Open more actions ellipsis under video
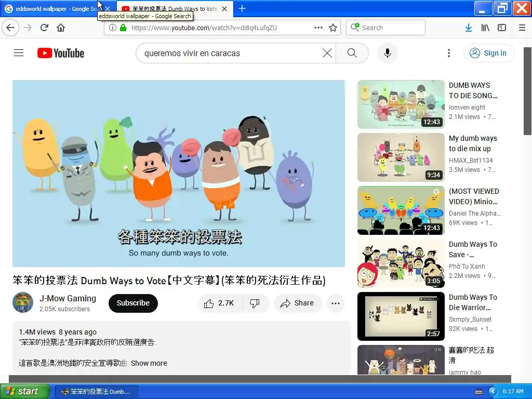The width and height of the screenshot is (532, 399). click(x=336, y=303)
